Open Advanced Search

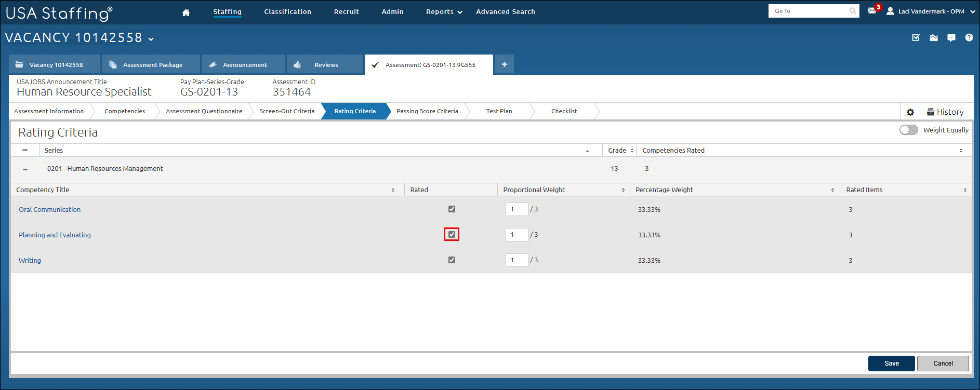pyautogui.click(x=506, y=12)
